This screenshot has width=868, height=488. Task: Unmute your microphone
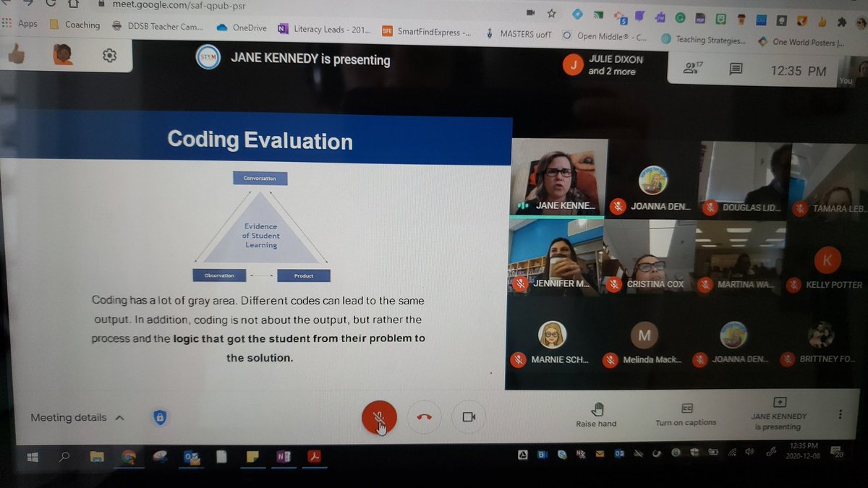(379, 417)
